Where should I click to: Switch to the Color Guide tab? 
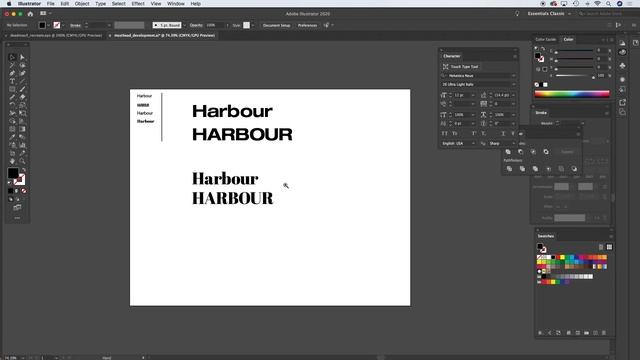click(x=546, y=40)
